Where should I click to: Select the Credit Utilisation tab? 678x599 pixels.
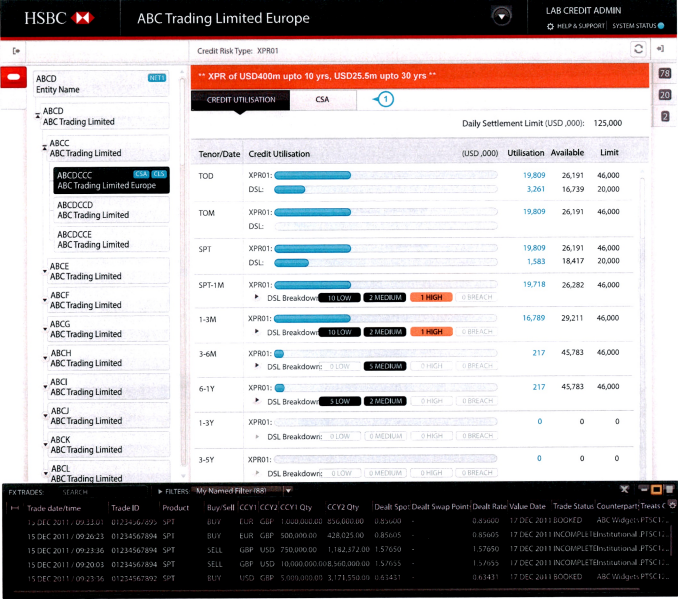tap(241, 100)
